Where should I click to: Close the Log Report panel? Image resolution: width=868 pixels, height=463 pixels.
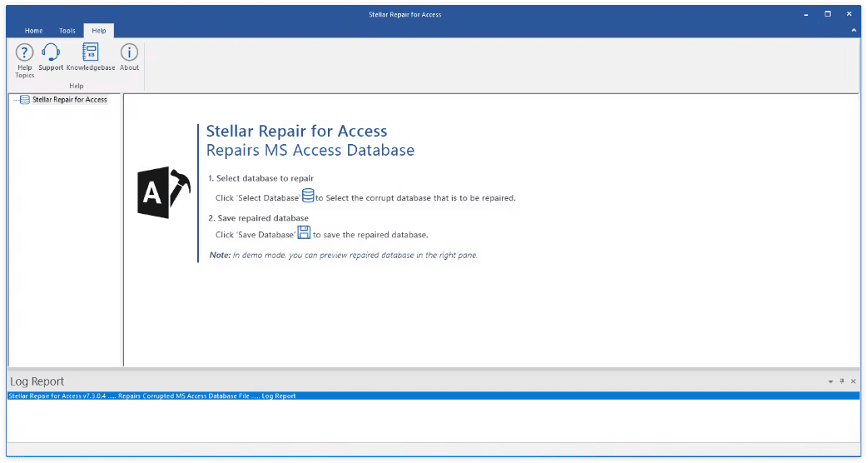click(853, 381)
